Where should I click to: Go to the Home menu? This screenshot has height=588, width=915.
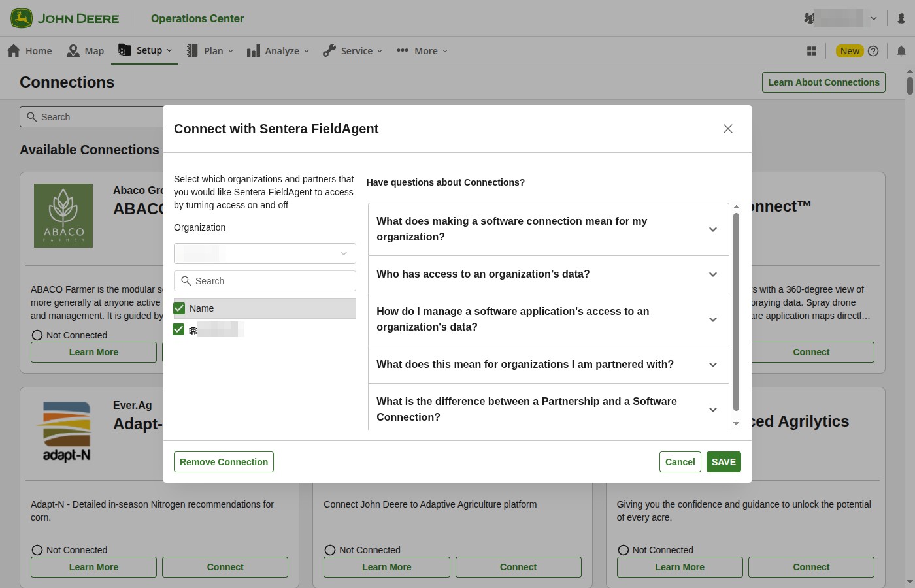(x=29, y=51)
